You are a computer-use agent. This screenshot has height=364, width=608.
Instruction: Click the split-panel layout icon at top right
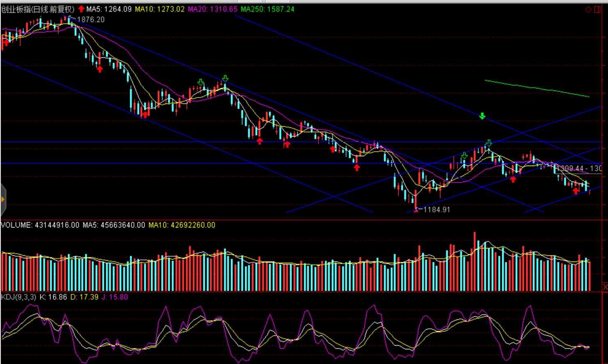[x=597, y=9]
